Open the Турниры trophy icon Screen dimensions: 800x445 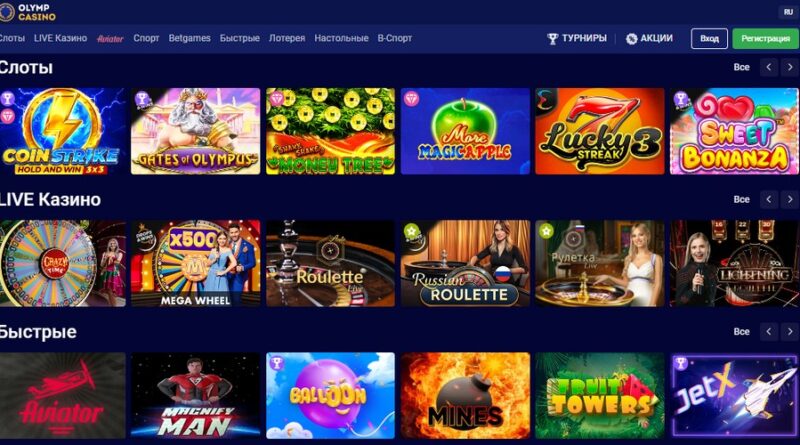tap(553, 39)
